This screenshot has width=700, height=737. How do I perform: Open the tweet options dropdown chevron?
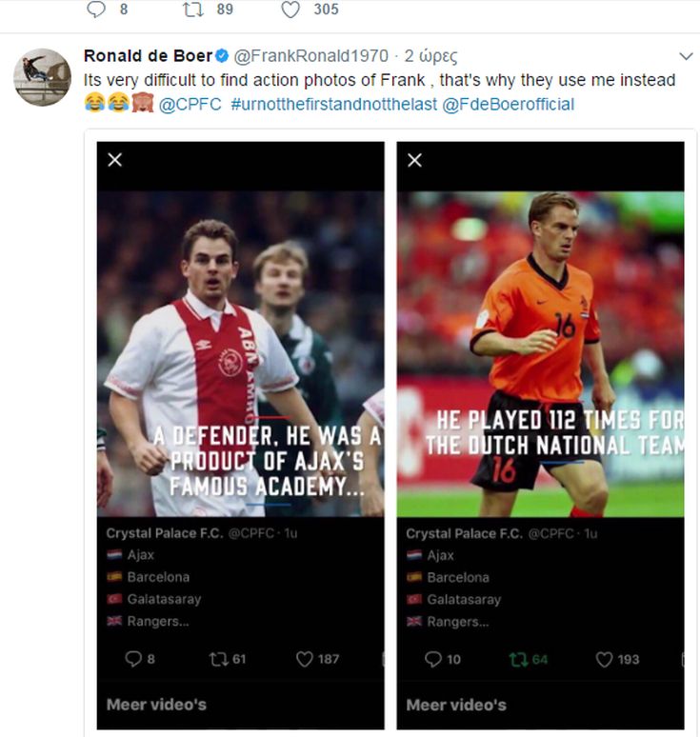685,56
